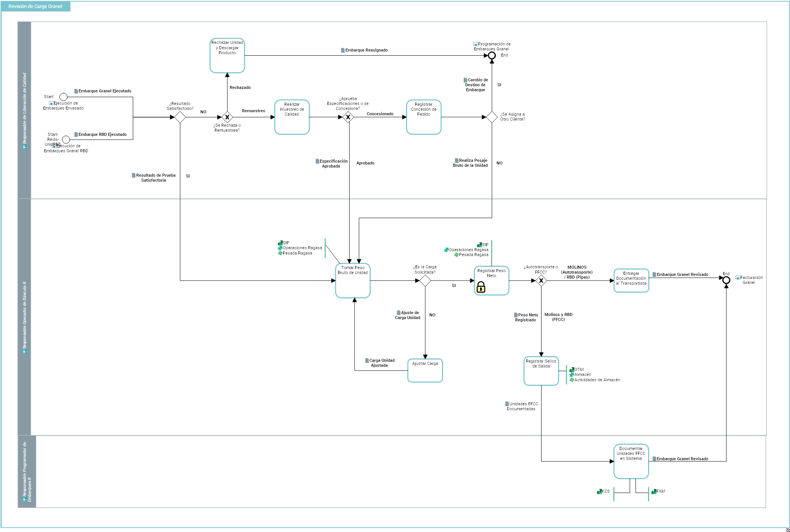Click the 'Unidades FFCC Documentadas' document icon
This screenshot has width=790, height=532.
pos(507,404)
